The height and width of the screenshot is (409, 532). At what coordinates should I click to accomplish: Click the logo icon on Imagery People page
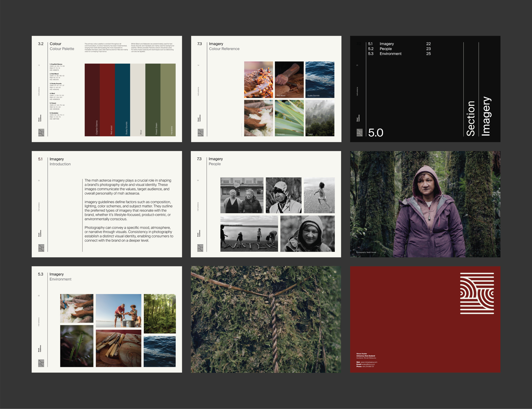pyautogui.click(x=200, y=248)
